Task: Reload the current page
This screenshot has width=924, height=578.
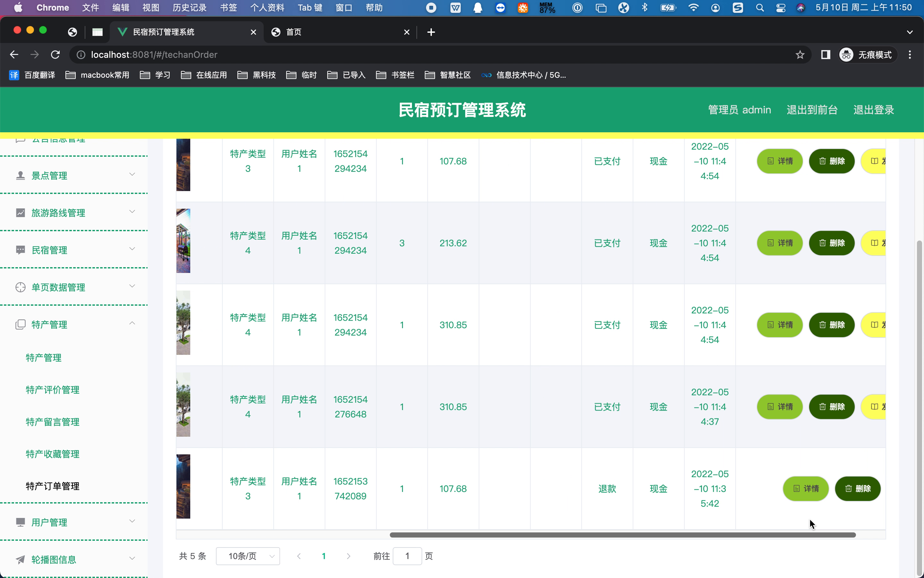Action: pyautogui.click(x=56, y=55)
